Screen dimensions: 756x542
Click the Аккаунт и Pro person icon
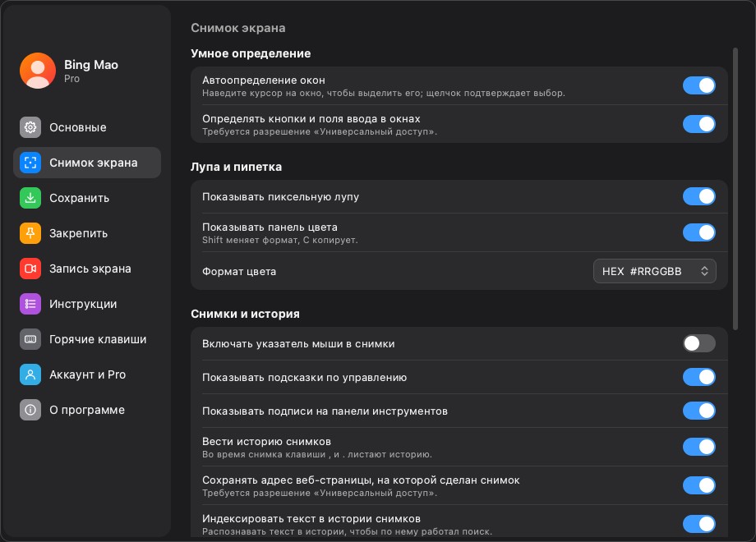(30, 374)
